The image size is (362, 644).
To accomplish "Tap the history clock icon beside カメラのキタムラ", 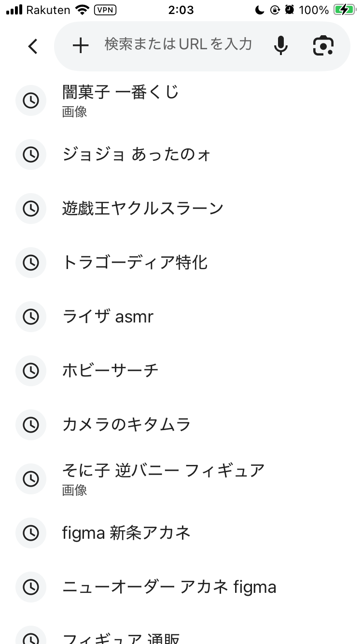I will click(x=31, y=425).
